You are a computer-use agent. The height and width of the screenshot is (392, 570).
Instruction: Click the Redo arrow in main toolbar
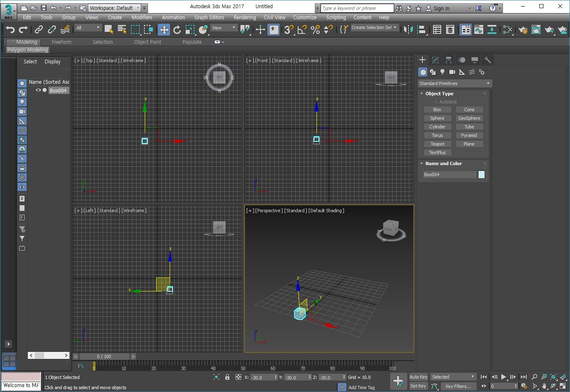pyautogui.click(x=23, y=29)
